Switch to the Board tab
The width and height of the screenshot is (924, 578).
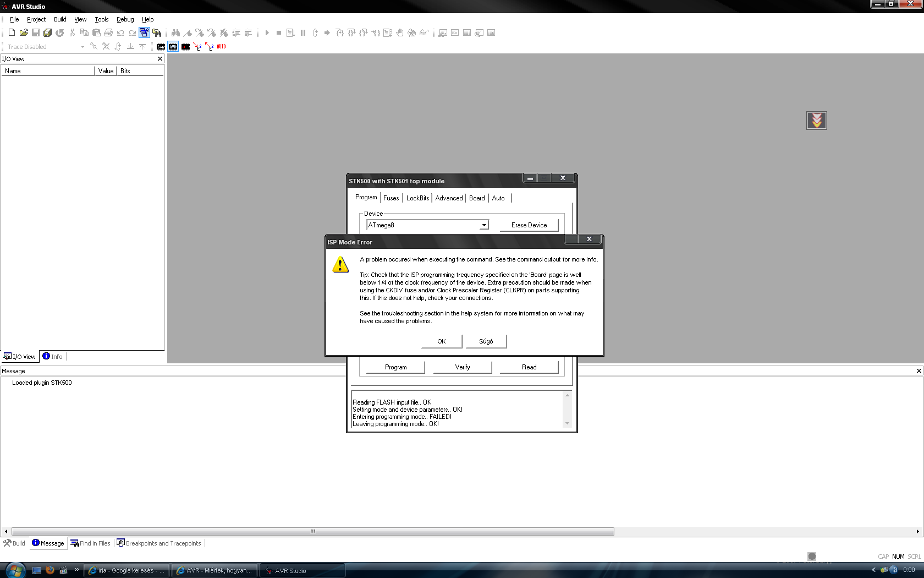point(477,198)
